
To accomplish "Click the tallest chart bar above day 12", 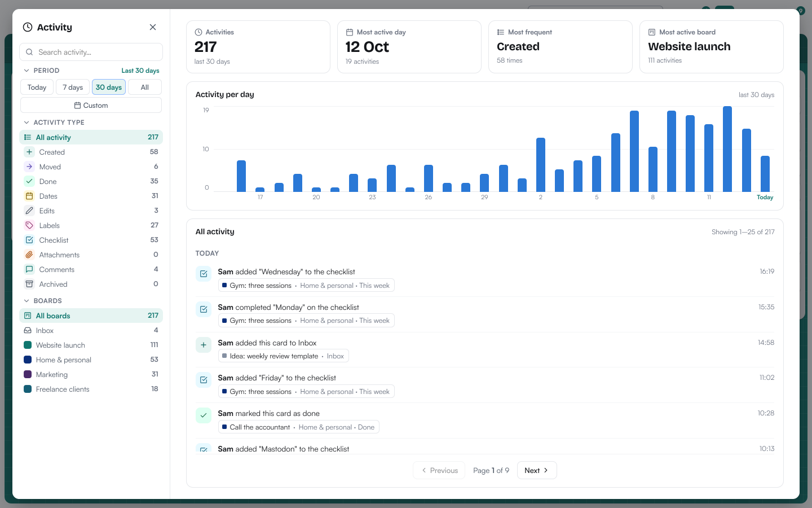I will pyautogui.click(x=727, y=149).
